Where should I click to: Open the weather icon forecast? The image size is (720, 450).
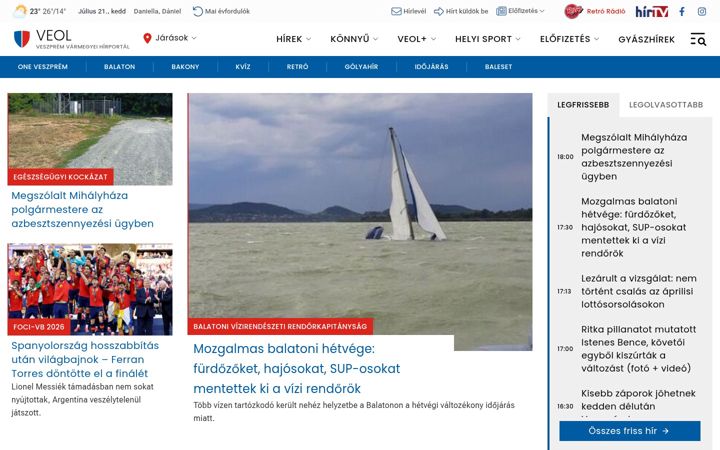coord(20,11)
